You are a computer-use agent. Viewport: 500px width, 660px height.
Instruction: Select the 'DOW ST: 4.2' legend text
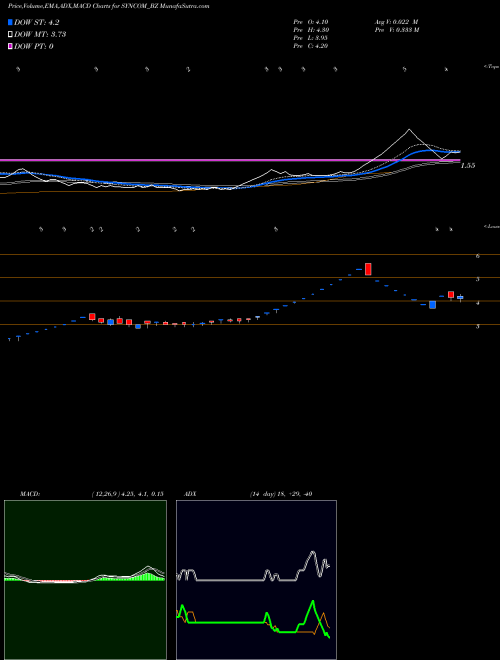37,23
